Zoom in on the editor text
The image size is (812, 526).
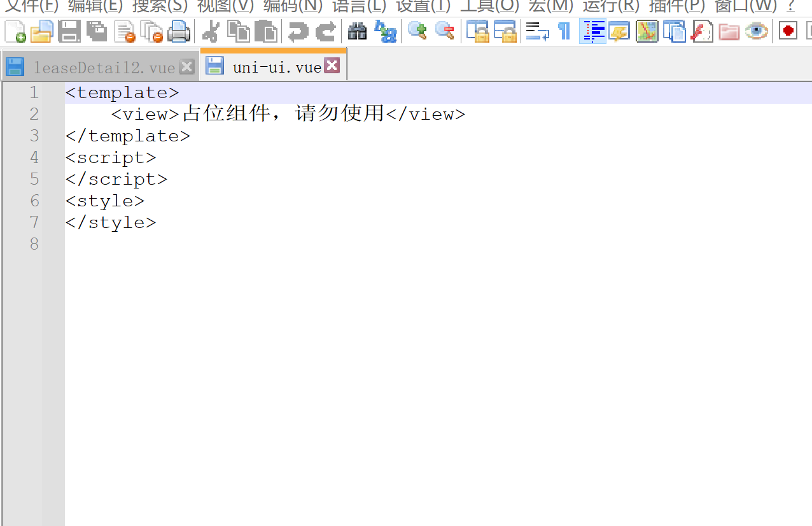417,31
